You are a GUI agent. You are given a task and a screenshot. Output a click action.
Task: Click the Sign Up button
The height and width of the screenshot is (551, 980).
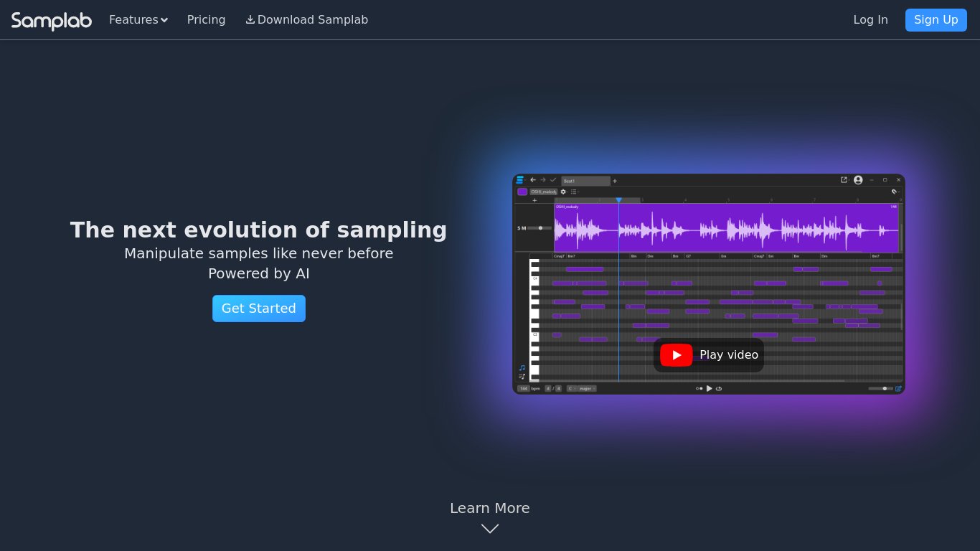tap(936, 20)
